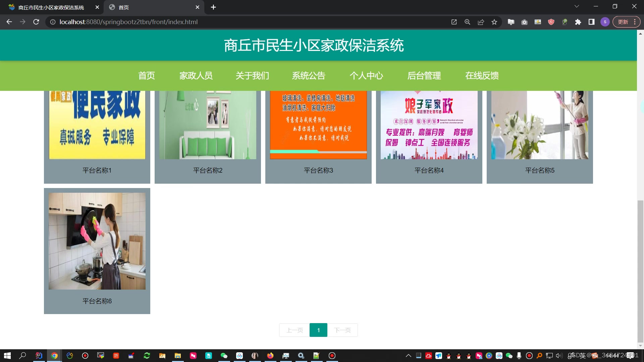Click the 在线反馈 navigation link

coord(482,76)
